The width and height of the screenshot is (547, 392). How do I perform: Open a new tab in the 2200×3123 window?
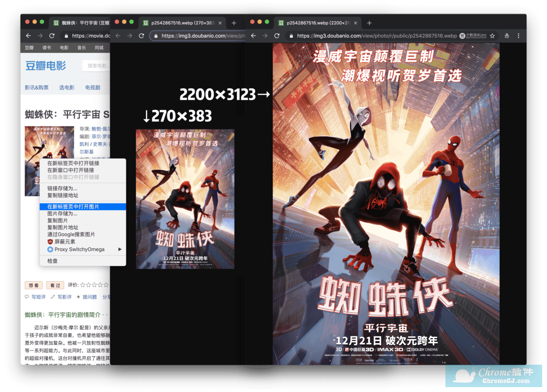(x=369, y=23)
